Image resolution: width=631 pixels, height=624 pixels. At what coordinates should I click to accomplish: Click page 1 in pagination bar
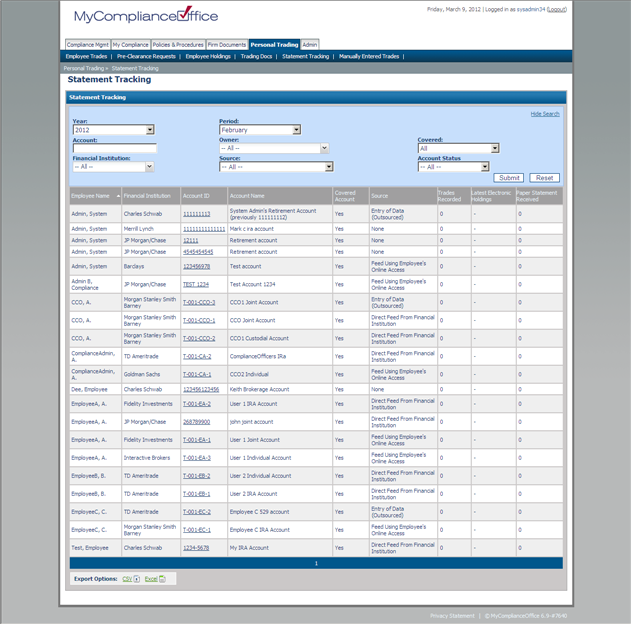point(316,563)
